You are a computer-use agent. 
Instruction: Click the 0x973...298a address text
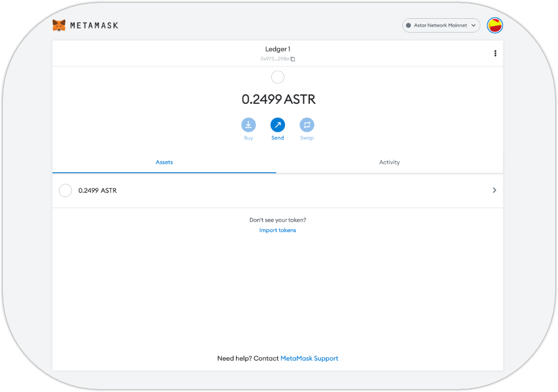[x=275, y=59]
